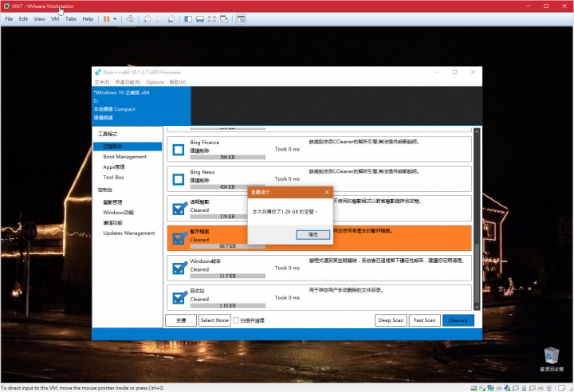The width and height of the screenshot is (574, 392).
Task: Uncheck the 174 KB Cleaned item checkbox
Action: 179,209
